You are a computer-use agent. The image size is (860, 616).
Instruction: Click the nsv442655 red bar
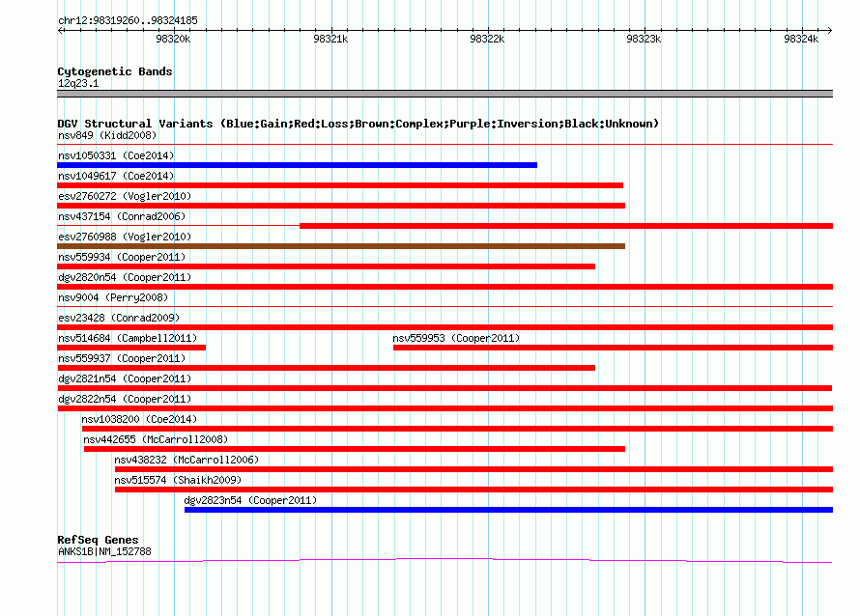[x=355, y=449]
